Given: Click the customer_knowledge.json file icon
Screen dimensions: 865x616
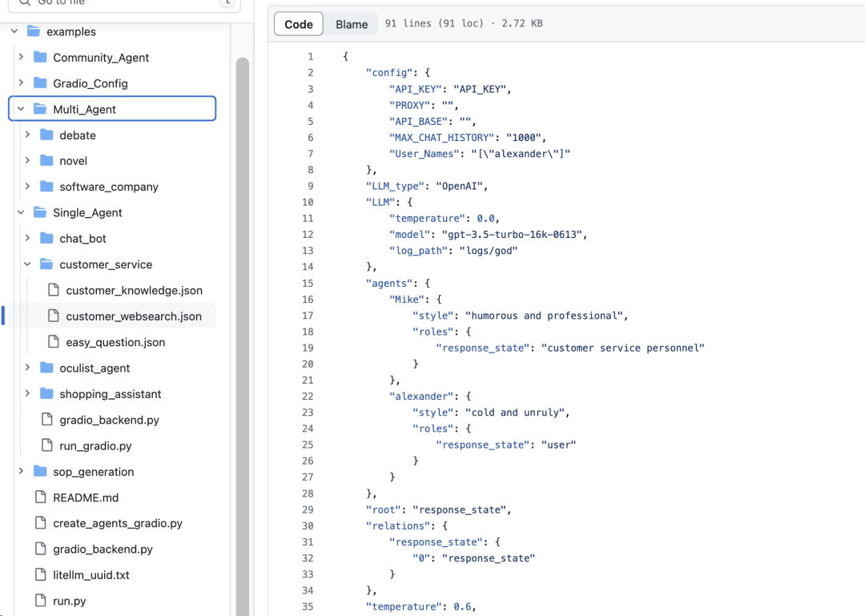Looking at the screenshot, I should [54, 290].
